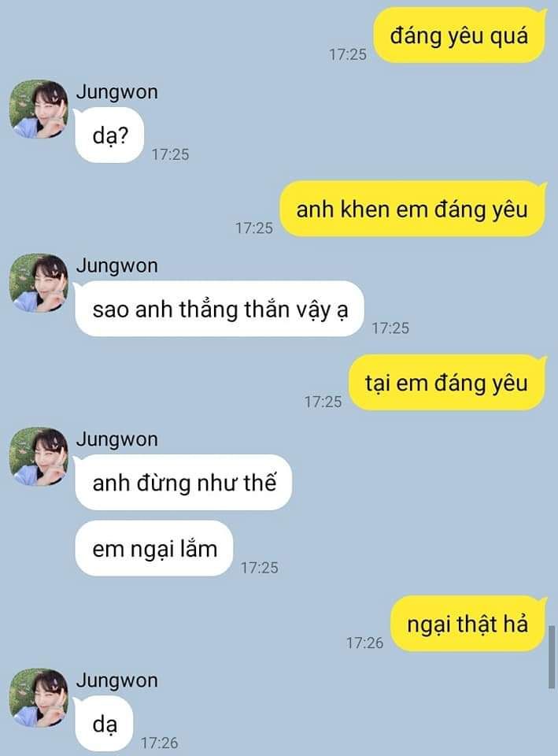The height and width of the screenshot is (756, 558).
Task: Open Jungwon name above "anh đừng như thế"
Action: point(116,439)
